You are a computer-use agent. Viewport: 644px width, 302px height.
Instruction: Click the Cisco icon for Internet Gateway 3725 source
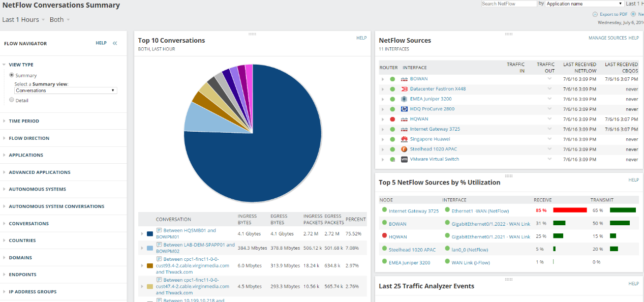pyautogui.click(x=404, y=129)
